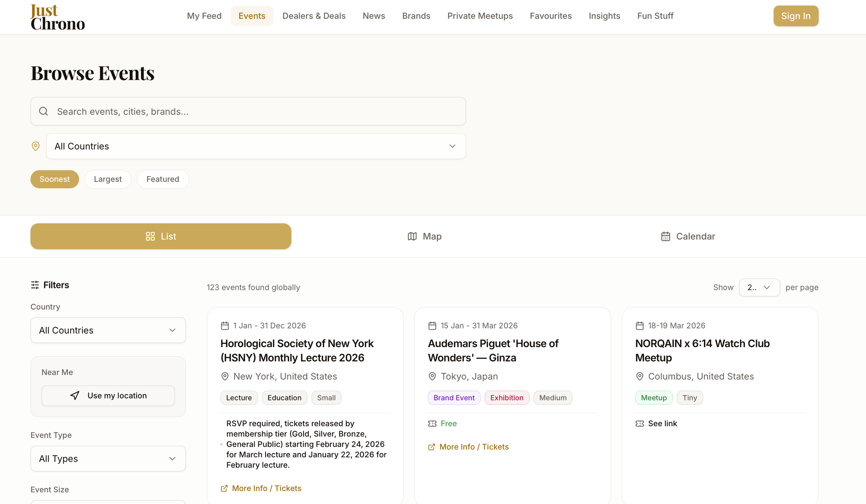Image resolution: width=866 pixels, height=504 pixels.
Task: Click the ticket icon next to Free
Action: [x=432, y=423]
